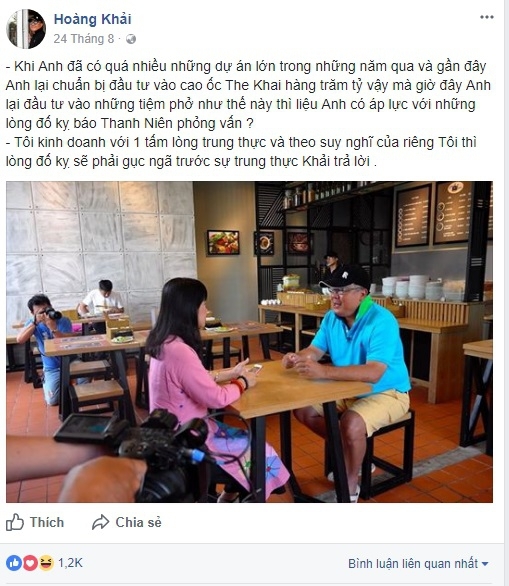The image size is (509, 586).
Task: Open Hoàng Khải's profile picture
Action: [x=26, y=29]
